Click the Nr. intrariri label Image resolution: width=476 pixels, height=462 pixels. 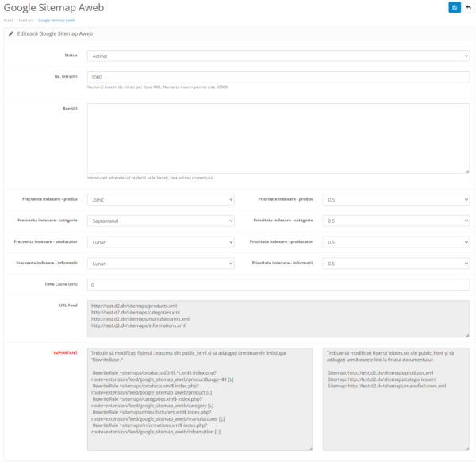66,76
